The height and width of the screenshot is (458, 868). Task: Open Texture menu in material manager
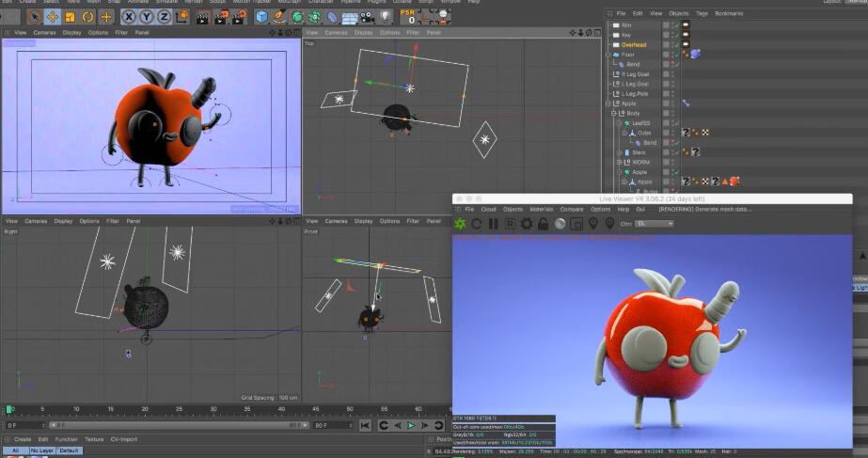[94, 439]
